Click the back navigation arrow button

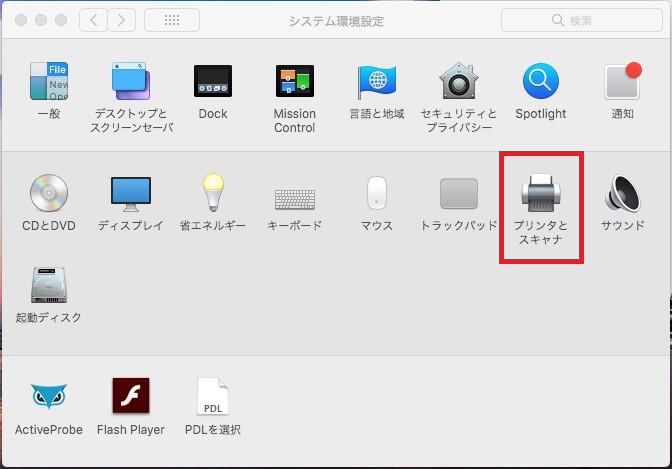tap(92, 20)
